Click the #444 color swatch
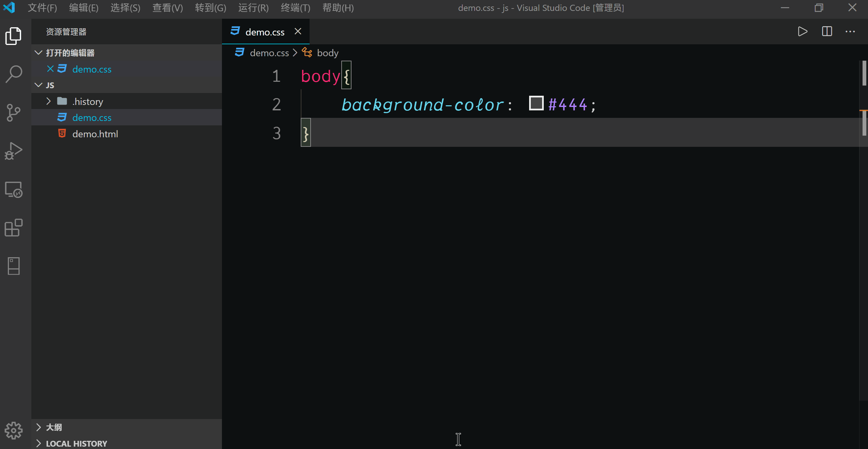The height and width of the screenshot is (449, 868). [536, 103]
